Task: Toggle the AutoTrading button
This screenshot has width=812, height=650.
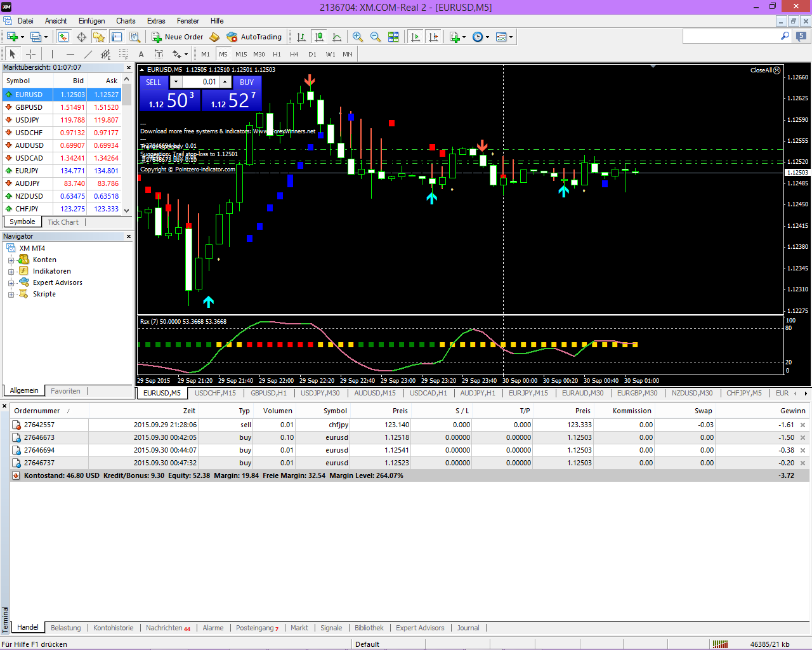Action: 254,37
